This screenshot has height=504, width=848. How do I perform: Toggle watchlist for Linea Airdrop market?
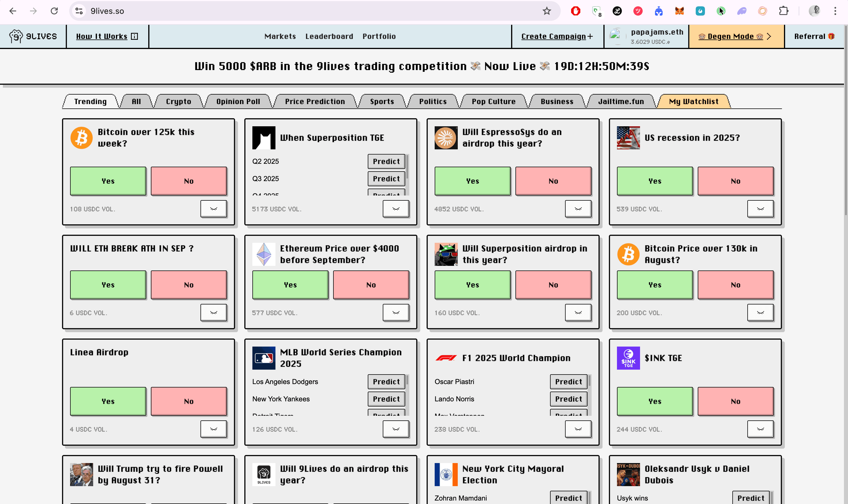tap(213, 429)
